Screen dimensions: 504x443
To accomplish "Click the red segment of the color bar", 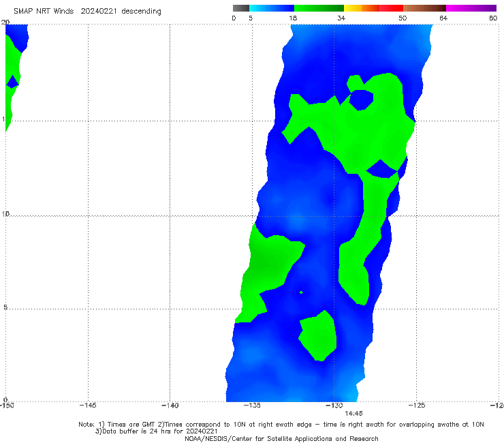I will 391,8.
